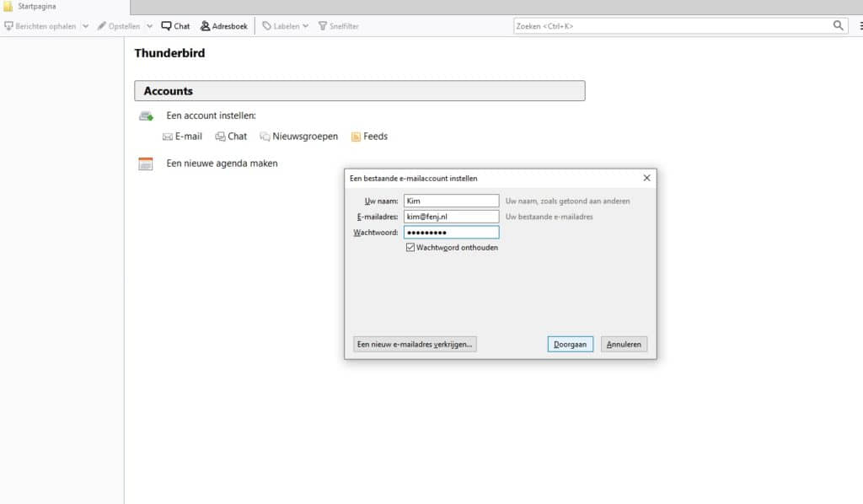This screenshot has width=863, height=504.
Task: Open the Labelen dropdown
Action: click(285, 26)
